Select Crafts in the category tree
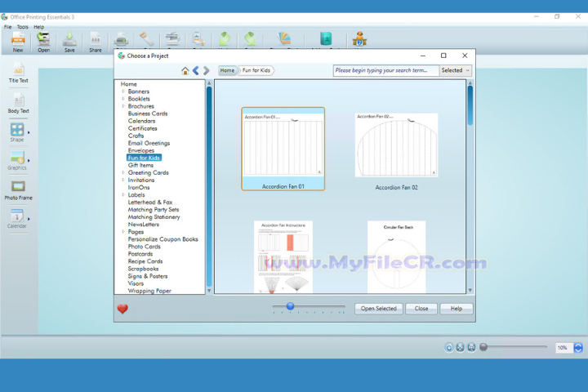This screenshot has width=588, height=392. pos(136,136)
